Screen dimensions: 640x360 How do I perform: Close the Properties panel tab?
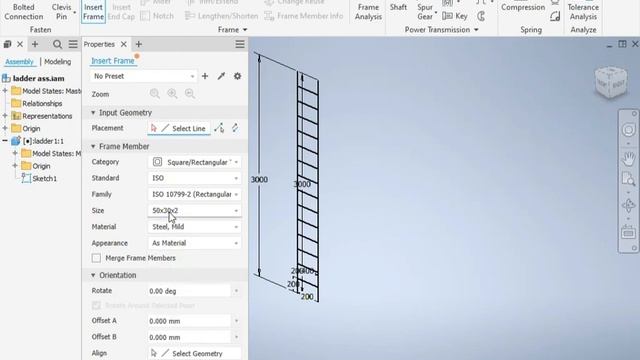(x=124, y=44)
